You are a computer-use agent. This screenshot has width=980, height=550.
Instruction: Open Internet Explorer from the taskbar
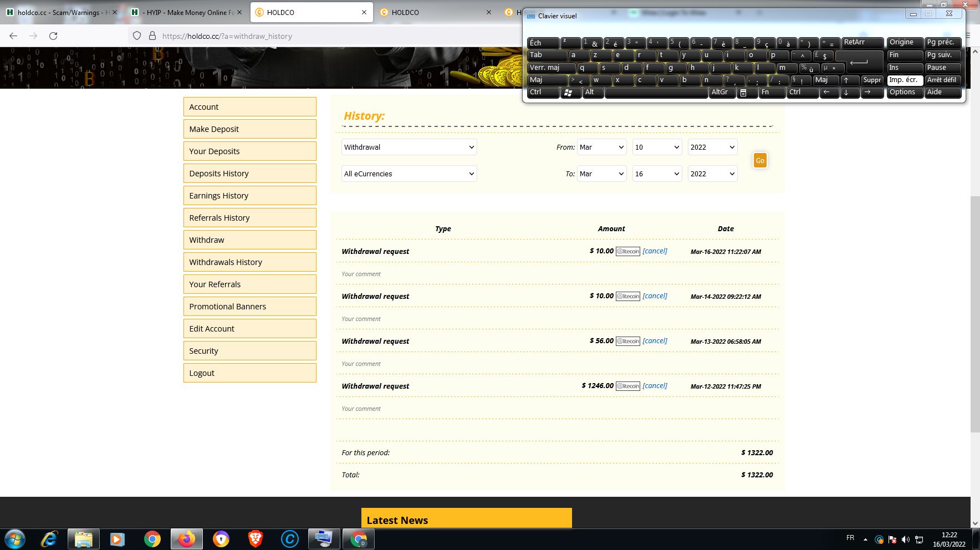click(x=49, y=538)
